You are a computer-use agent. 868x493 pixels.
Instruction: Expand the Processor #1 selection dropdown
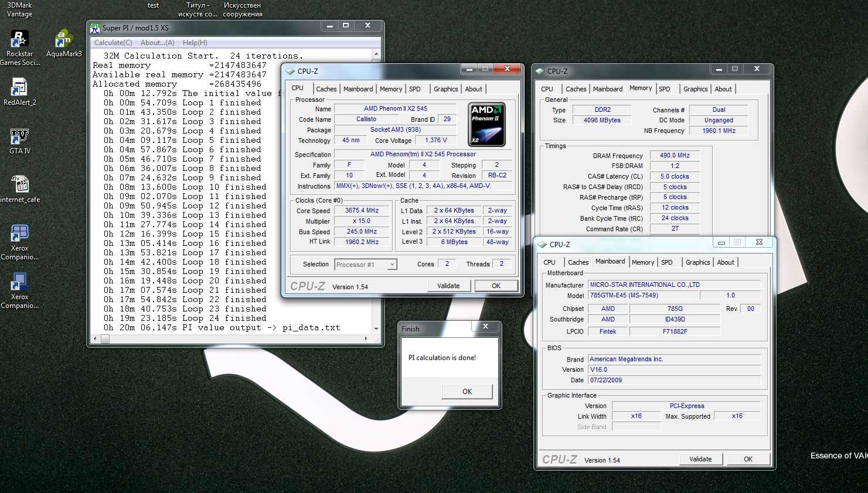[392, 265]
